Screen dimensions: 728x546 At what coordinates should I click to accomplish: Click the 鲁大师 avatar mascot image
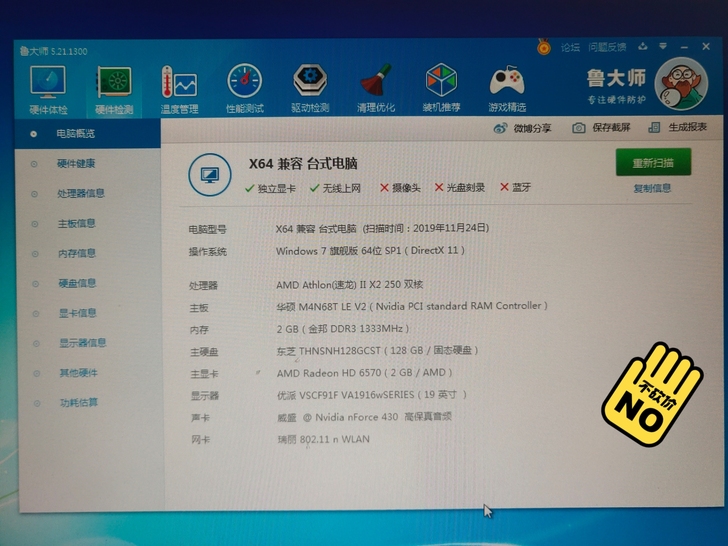pyautogui.click(x=681, y=84)
